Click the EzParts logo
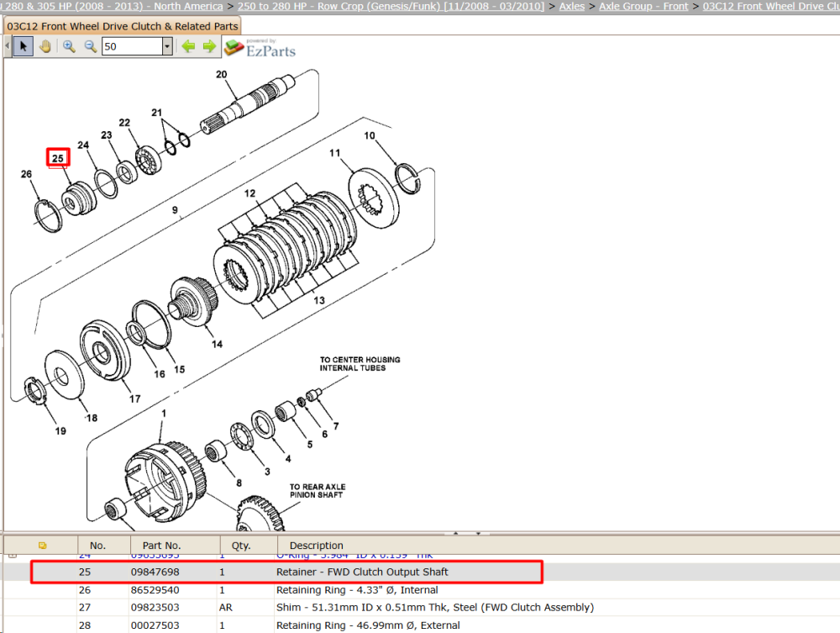This screenshot has height=633, width=840. tap(260, 48)
